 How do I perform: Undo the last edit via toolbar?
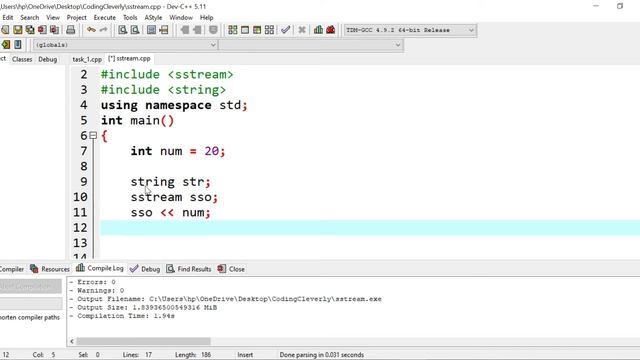point(91,30)
